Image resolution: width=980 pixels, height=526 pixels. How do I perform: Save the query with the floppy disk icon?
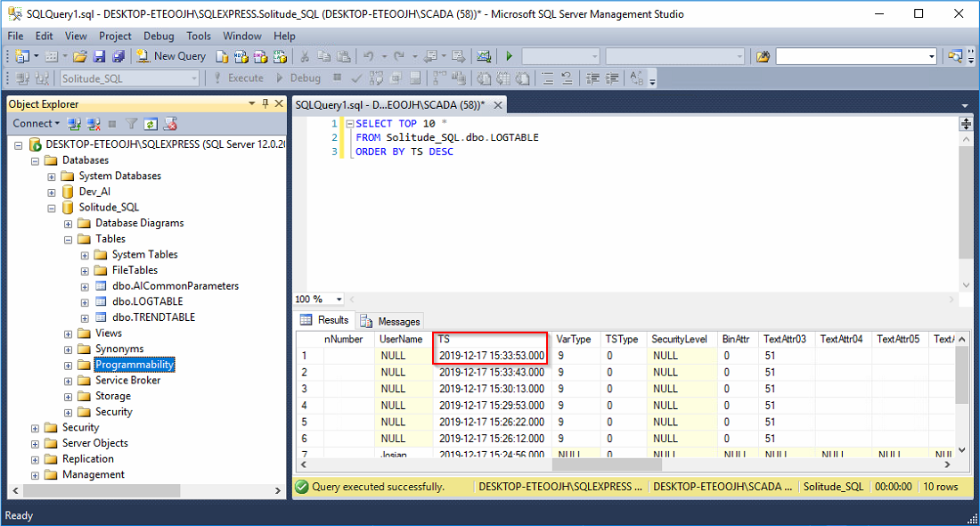pyautogui.click(x=99, y=56)
